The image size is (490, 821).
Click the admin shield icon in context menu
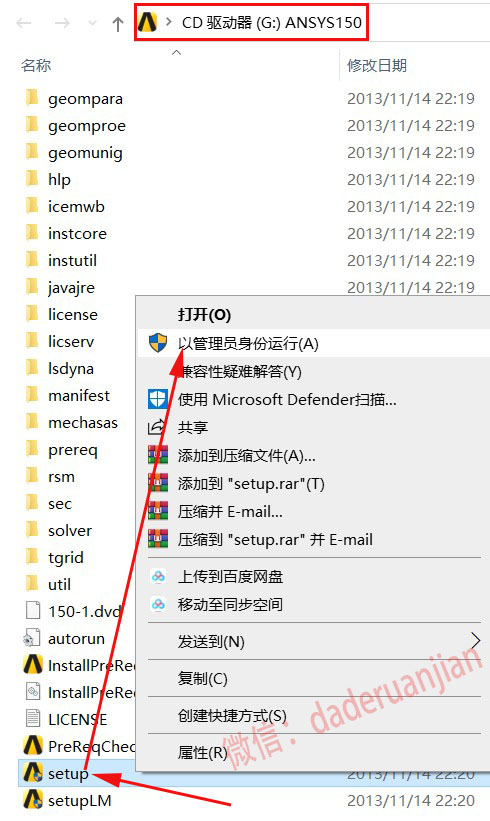158,343
